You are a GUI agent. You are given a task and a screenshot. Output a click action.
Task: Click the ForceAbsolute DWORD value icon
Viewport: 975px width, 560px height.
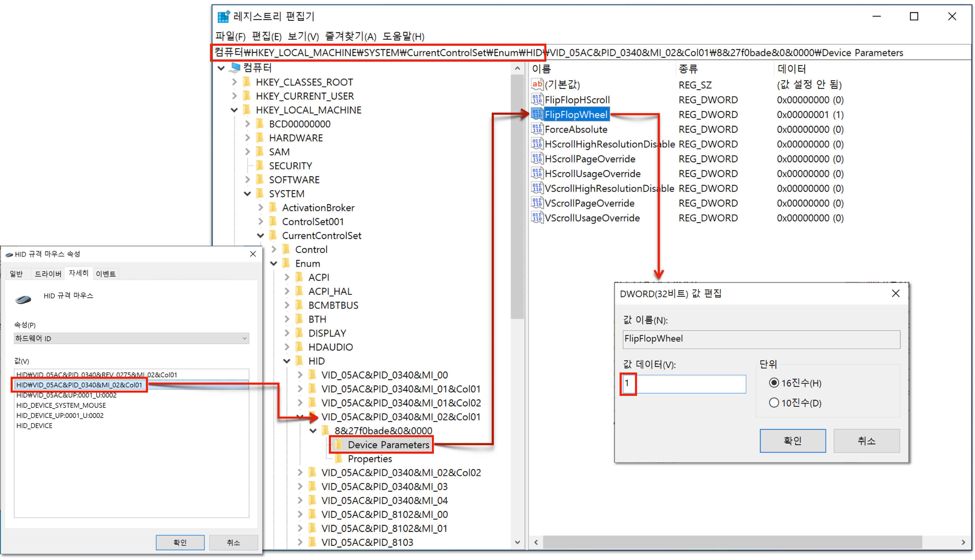tap(537, 129)
